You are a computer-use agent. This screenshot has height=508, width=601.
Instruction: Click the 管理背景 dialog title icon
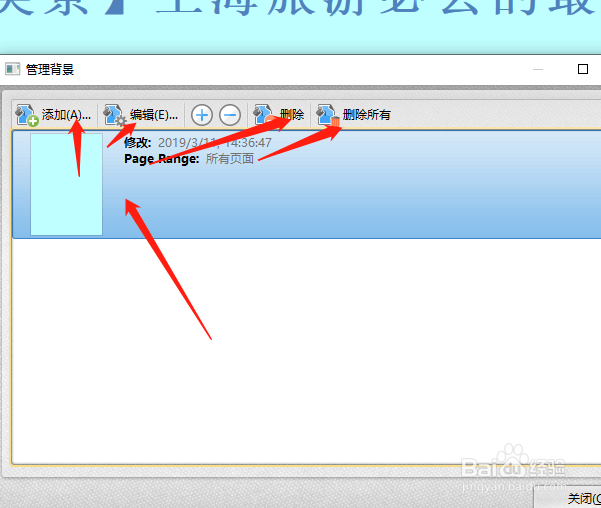coord(12,69)
